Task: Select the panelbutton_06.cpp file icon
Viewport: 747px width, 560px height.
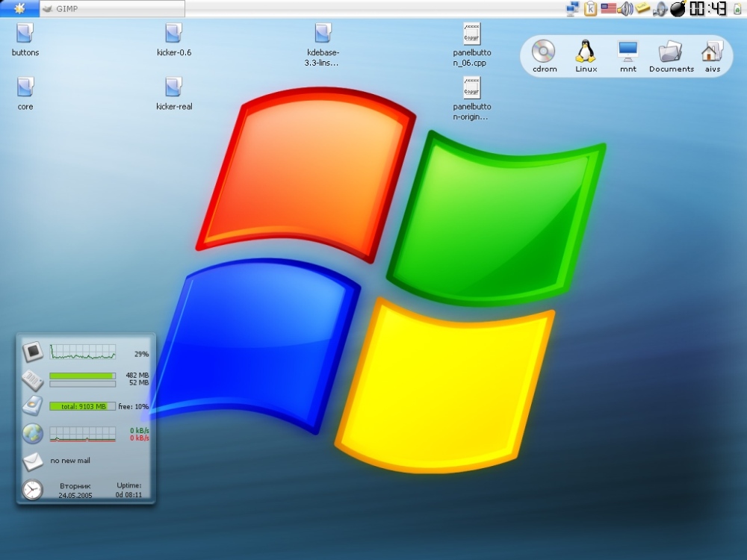Action: (x=471, y=44)
